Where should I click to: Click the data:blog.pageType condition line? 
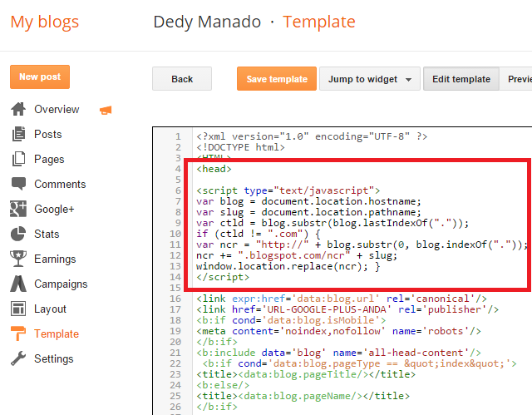pyautogui.click(x=359, y=363)
